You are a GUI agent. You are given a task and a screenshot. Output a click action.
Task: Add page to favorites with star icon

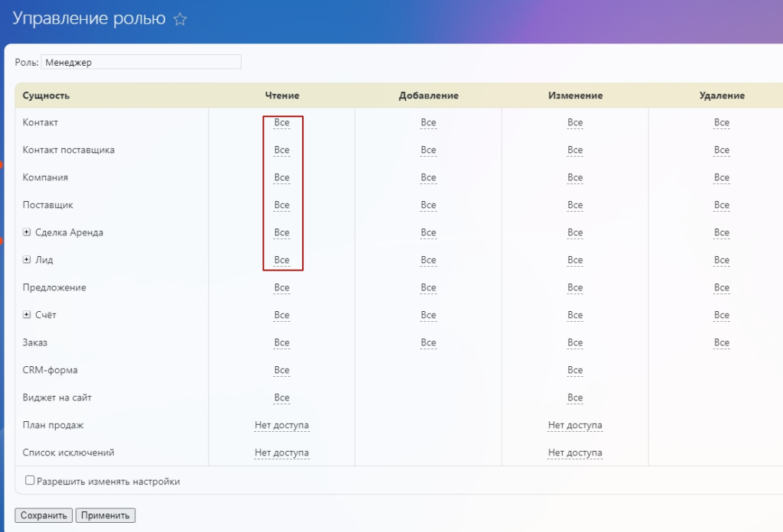point(180,20)
